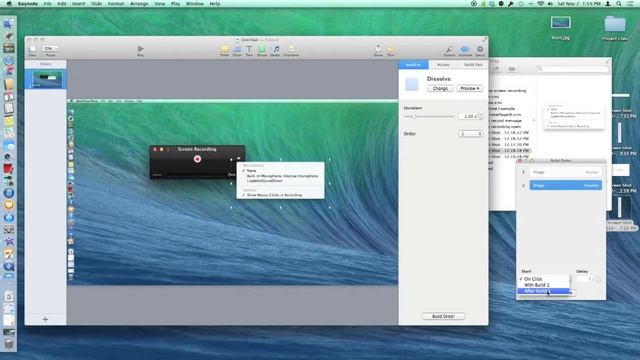Open the Window menu
Screen dimensions: 640x360
click(x=195, y=4)
